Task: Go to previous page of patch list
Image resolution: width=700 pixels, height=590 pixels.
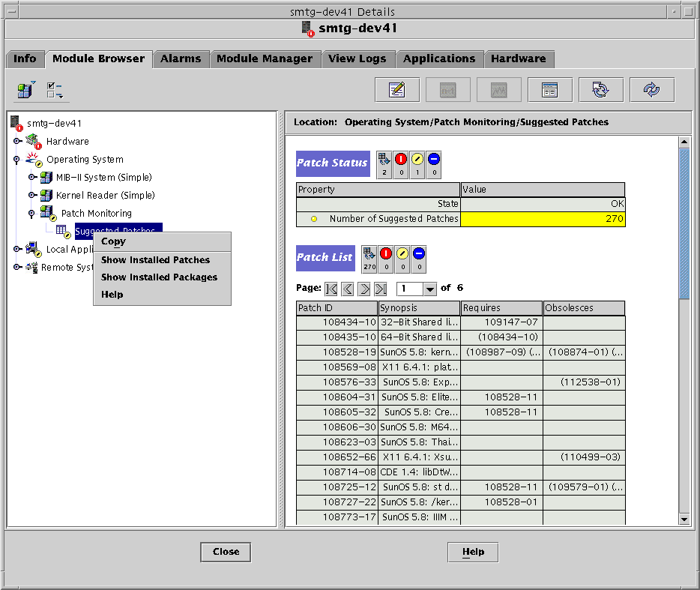Action: click(x=348, y=289)
